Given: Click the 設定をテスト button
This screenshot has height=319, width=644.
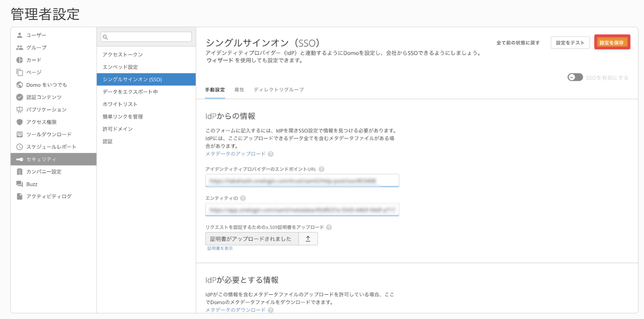Looking at the screenshot, I should click(570, 42).
